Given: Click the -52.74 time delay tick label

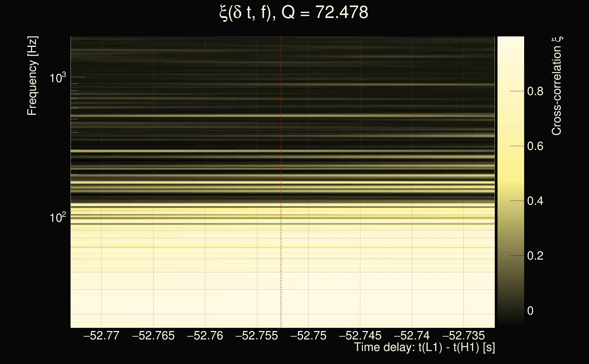Looking at the screenshot, I should coord(412,336).
